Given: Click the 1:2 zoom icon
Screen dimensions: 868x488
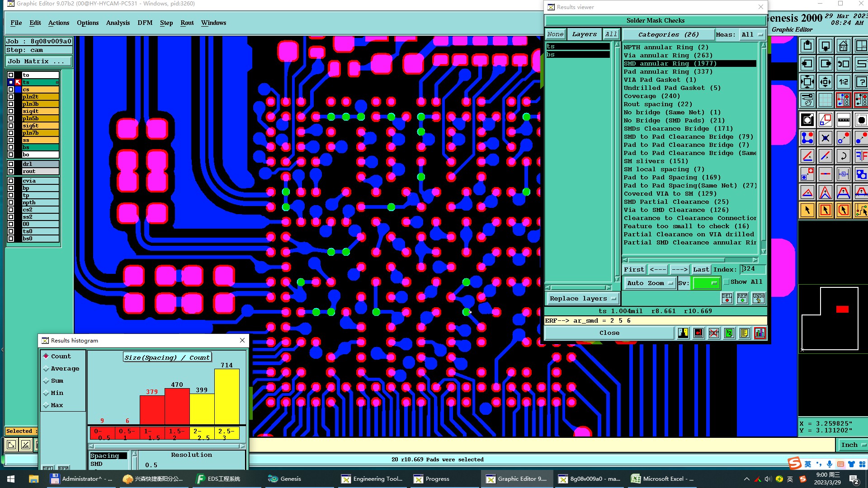Looking at the screenshot, I should point(843,82).
